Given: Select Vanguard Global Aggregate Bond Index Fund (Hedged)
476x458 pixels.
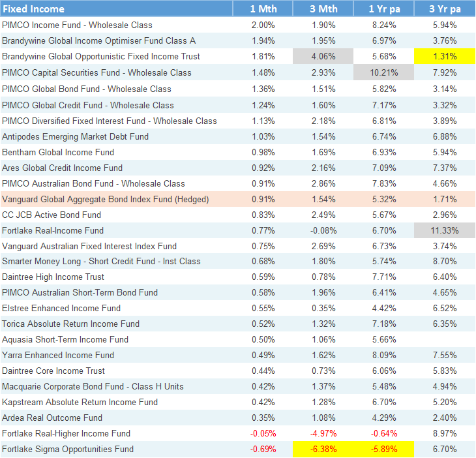Looking at the screenshot, I should (106, 199).
